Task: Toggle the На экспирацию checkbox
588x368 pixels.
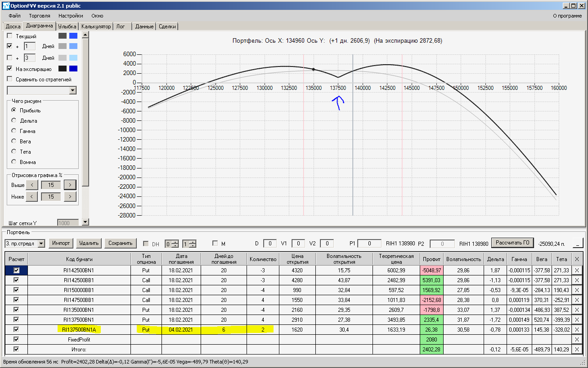Action: [x=9, y=69]
